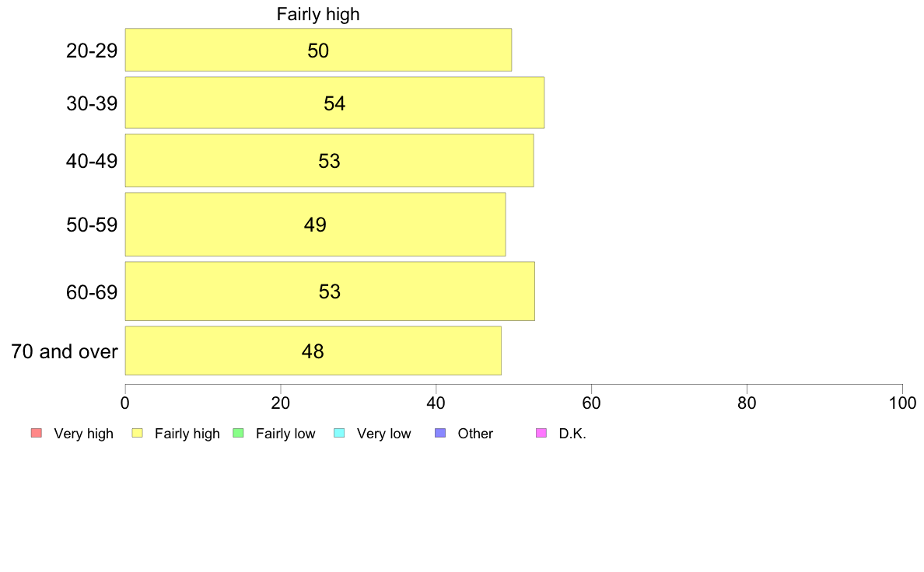Select the 60-69 bar showing 53
Image resolution: width=924 pixels, height=572 pixels.
click(x=330, y=291)
